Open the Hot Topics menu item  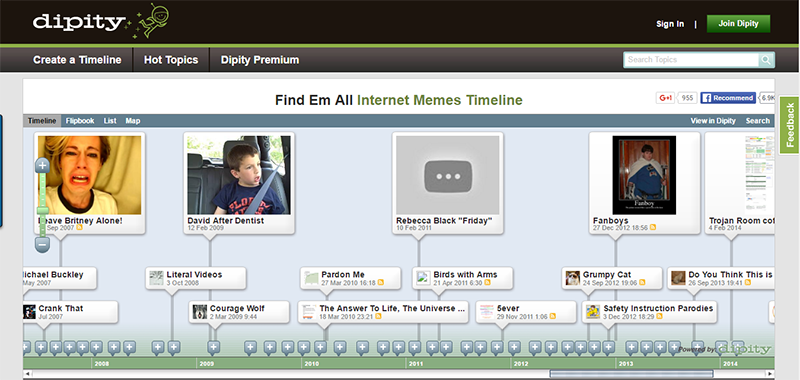[x=171, y=60]
